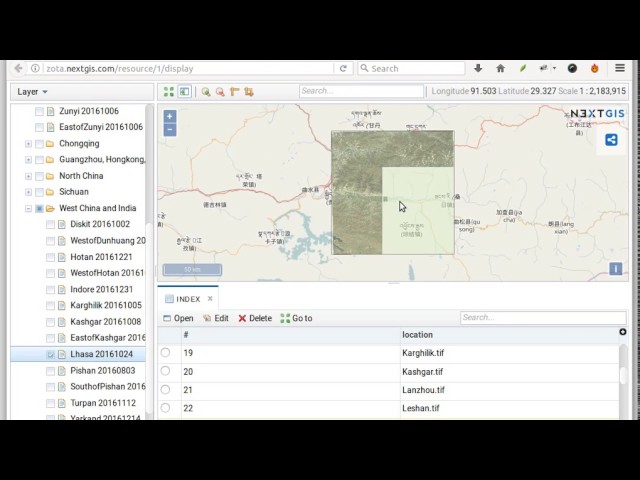Click the Kashgar.tif location cell
The image size is (640, 480).
(x=509, y=371)
